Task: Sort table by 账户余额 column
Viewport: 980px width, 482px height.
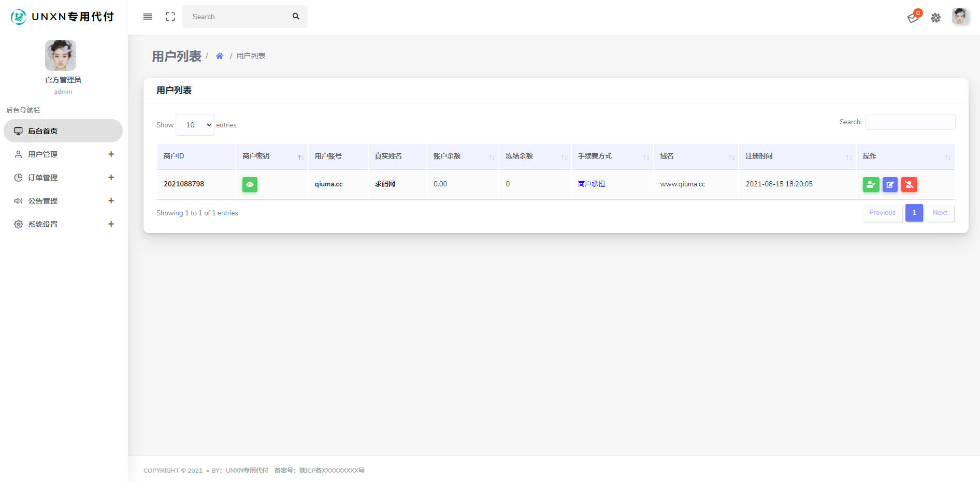Action: pyautogui.click(x=463, y=156)
